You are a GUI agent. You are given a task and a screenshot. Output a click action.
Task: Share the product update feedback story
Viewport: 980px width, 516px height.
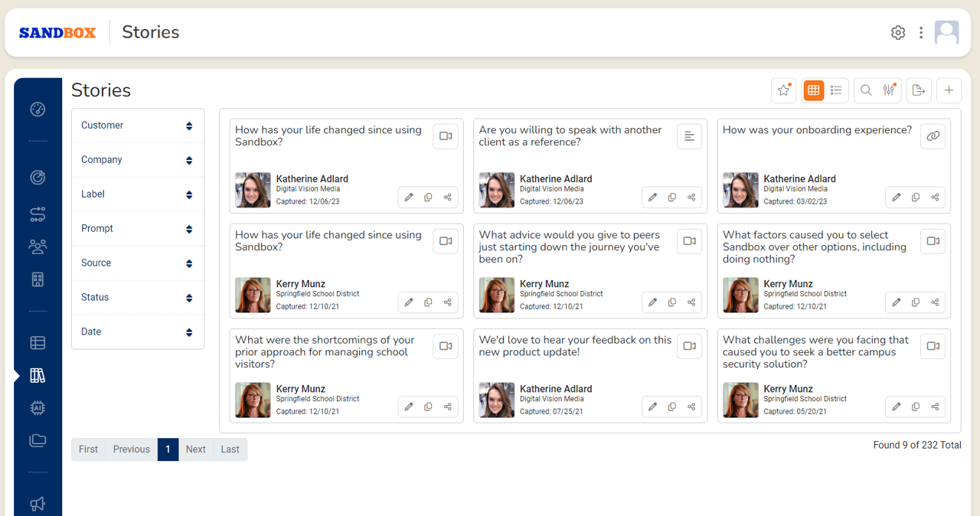(x=691, y=407)
